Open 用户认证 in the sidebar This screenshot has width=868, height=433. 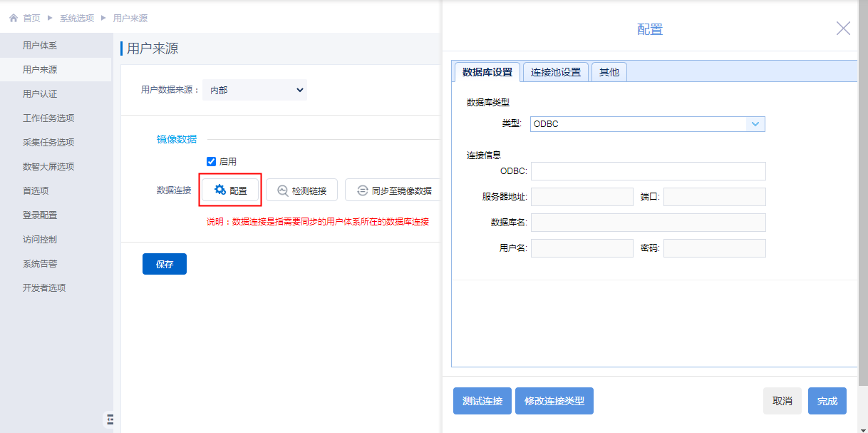click(40, 94)
